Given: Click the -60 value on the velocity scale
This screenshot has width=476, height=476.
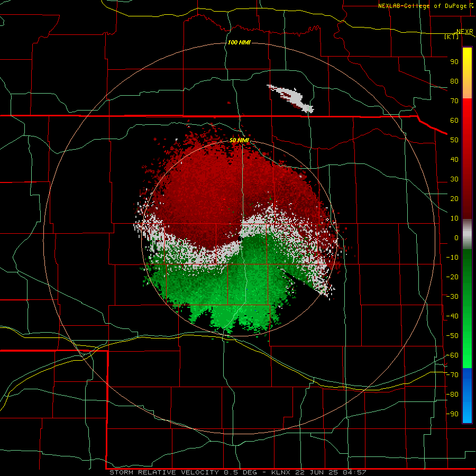Looking at the screenshot, I should pos(452,355).
